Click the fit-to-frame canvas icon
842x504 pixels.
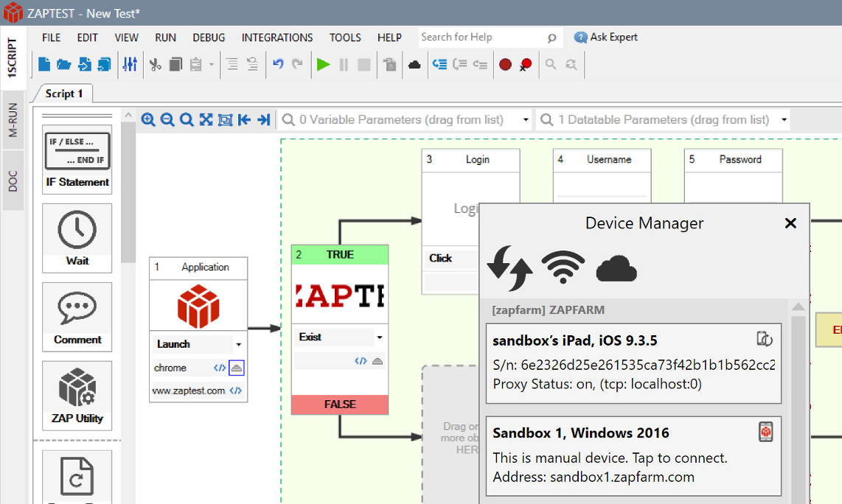(225, 119)
